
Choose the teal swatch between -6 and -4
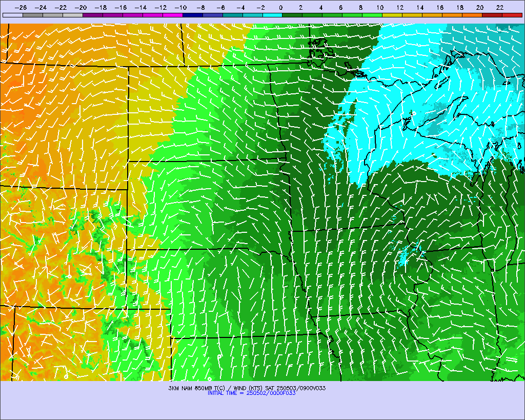(233, 15)
